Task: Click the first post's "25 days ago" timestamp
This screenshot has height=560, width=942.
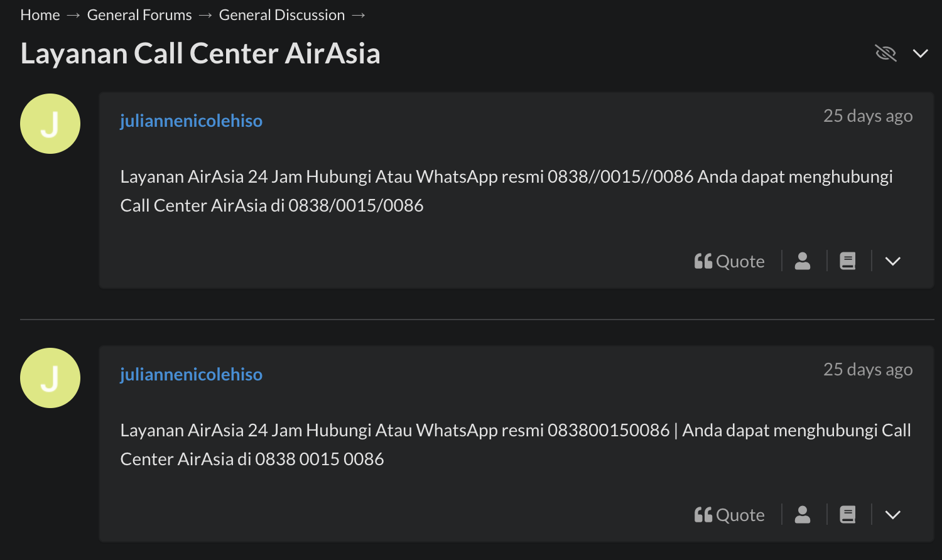Action: 868,116
